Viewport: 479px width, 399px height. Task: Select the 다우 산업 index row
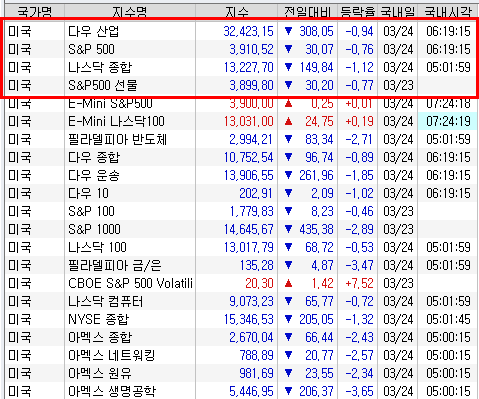click(241, 31)
